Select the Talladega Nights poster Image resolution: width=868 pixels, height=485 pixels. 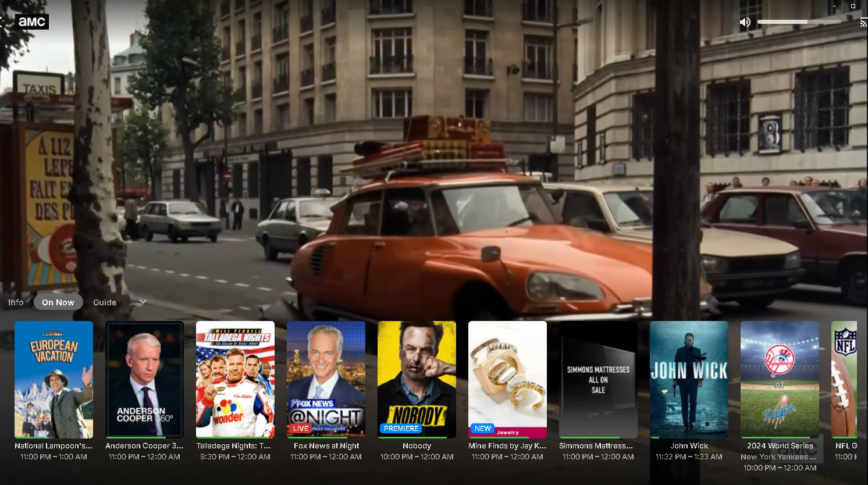pyautogui.click(x=235, y=379)
